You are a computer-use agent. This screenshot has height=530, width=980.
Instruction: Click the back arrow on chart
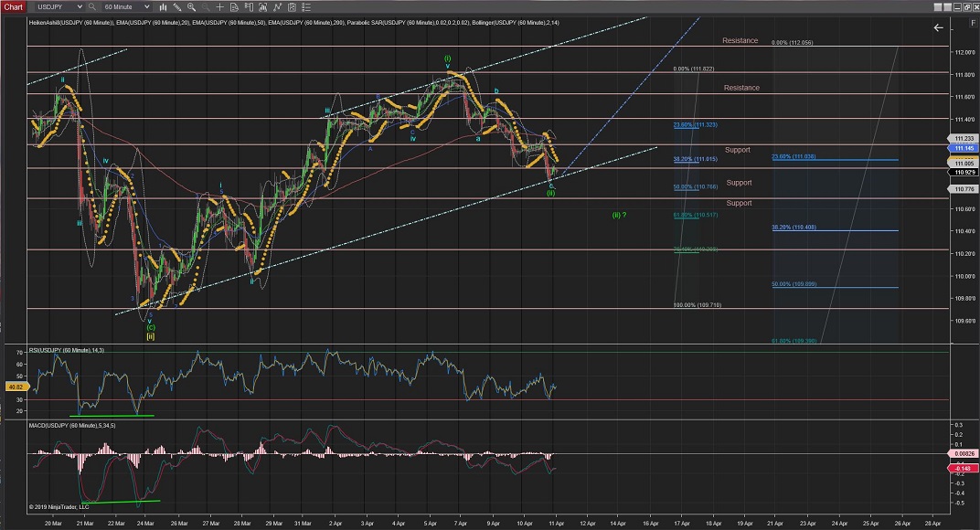coord(938,27)
